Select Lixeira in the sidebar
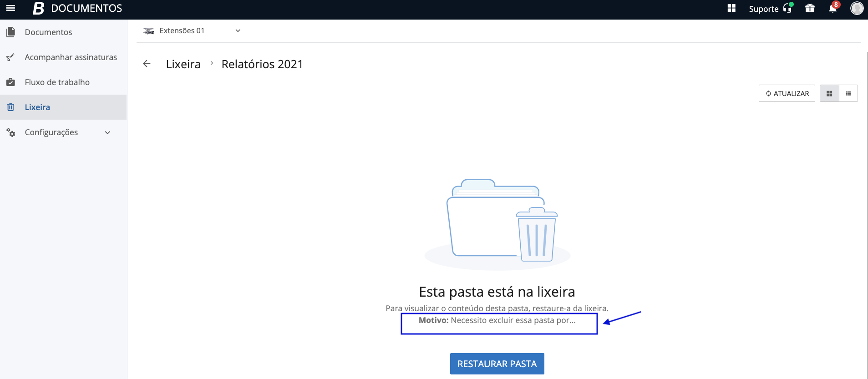The image size is (868, 379). [37, 107]
